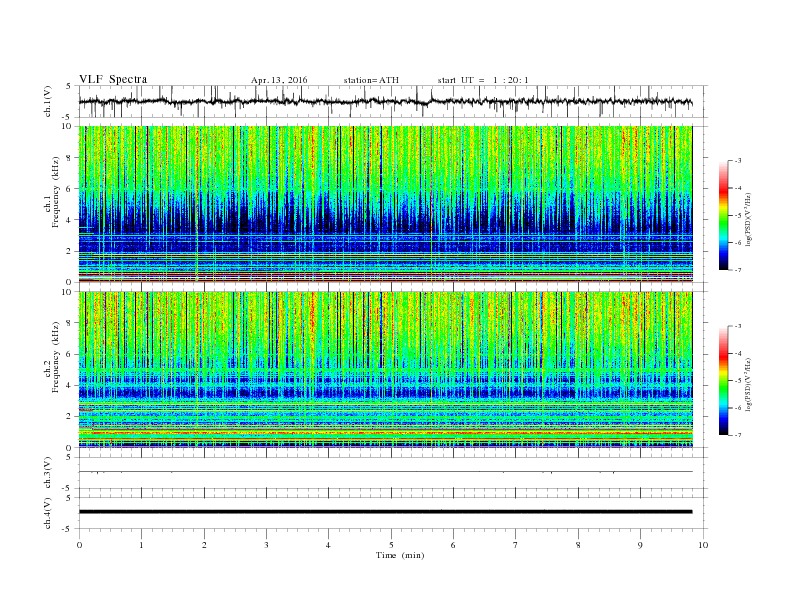Click the "2" tick on the time axis
Screen dimensions: 792x612
pos(204,545)
